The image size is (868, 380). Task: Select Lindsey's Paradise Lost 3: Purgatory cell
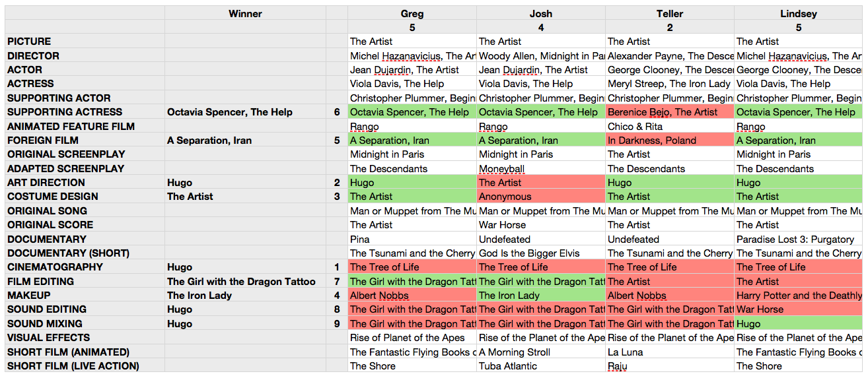799,239
